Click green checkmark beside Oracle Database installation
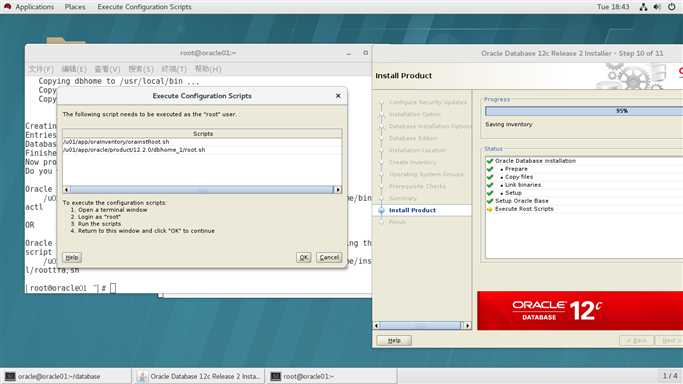 [x=490, y=161]
